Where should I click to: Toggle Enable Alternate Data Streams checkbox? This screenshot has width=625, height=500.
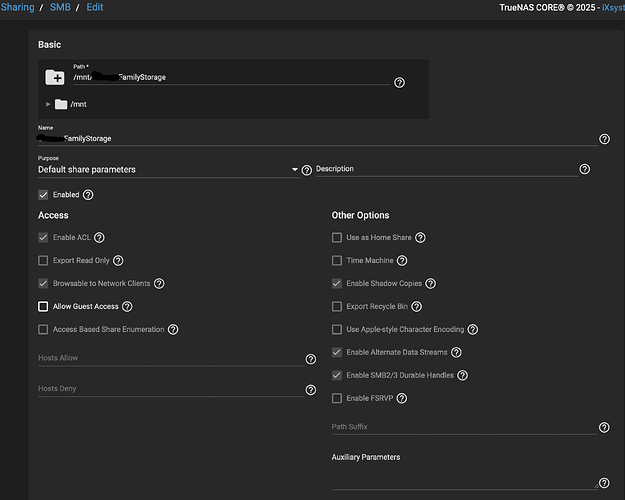pos(337,352)
